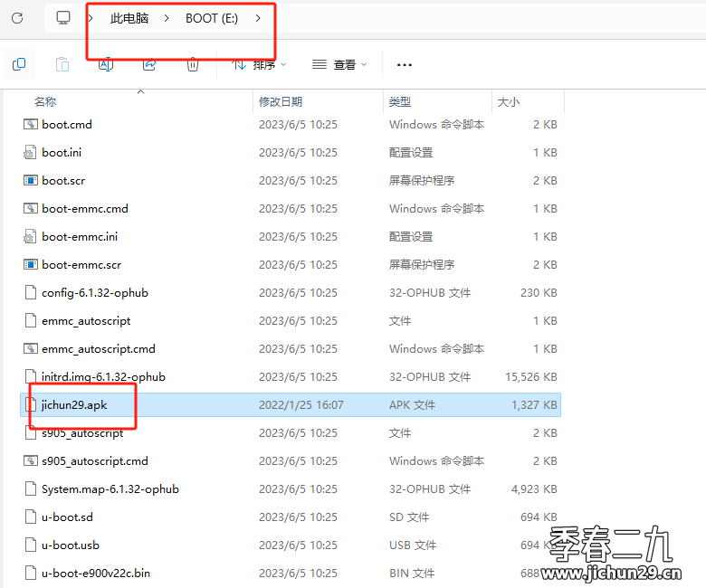This screenshot has width=706, height=588.
Task: Expand chevron after BOOT (E:) in breadcrumb
Action: coord(258,18)
